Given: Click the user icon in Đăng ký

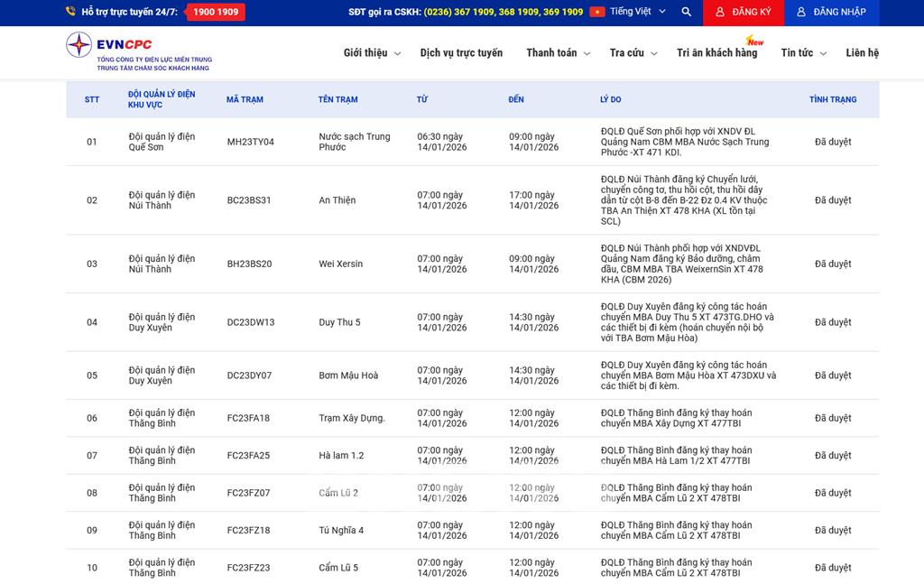Looking at the screenshot, I should [719, 13].
